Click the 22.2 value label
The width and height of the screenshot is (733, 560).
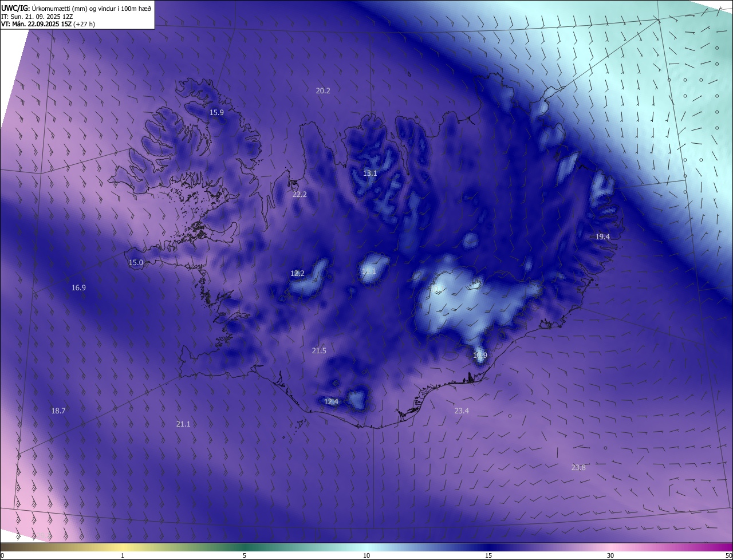299,194
